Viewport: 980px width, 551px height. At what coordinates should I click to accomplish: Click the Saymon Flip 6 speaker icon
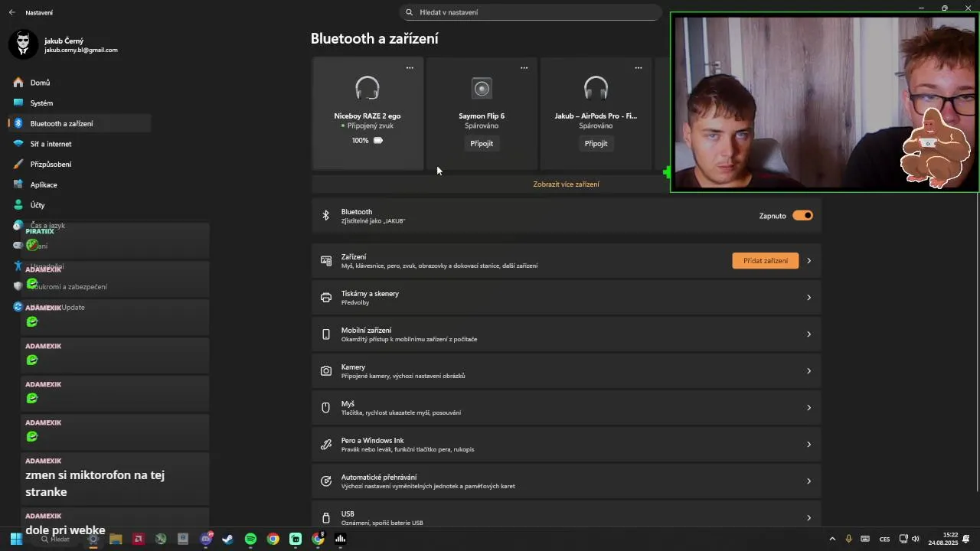[482, 89]
